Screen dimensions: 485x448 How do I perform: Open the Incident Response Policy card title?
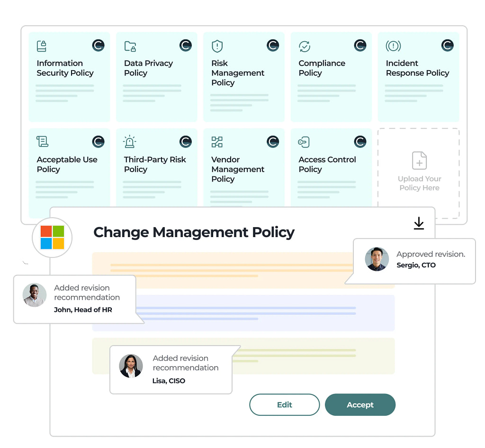click(x=417, y=68)
